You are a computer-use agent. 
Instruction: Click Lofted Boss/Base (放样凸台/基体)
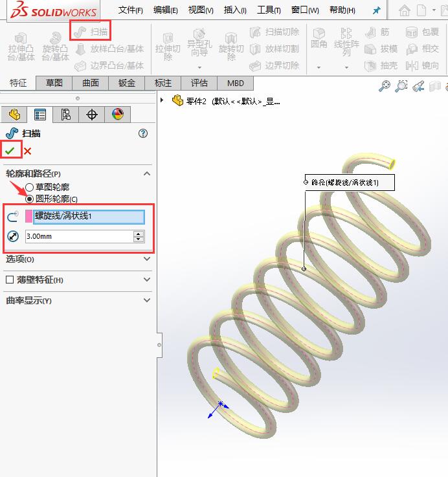tap(109, 49)
